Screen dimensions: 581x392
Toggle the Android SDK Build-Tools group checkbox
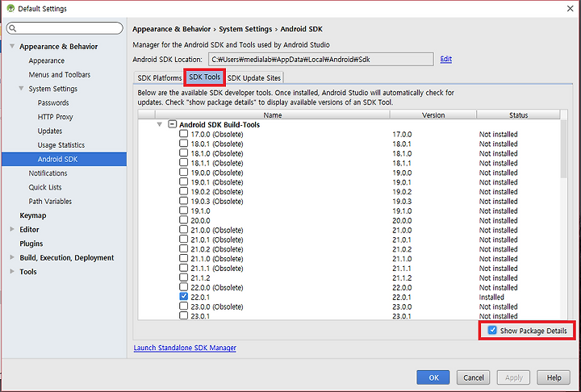[173, 124]
